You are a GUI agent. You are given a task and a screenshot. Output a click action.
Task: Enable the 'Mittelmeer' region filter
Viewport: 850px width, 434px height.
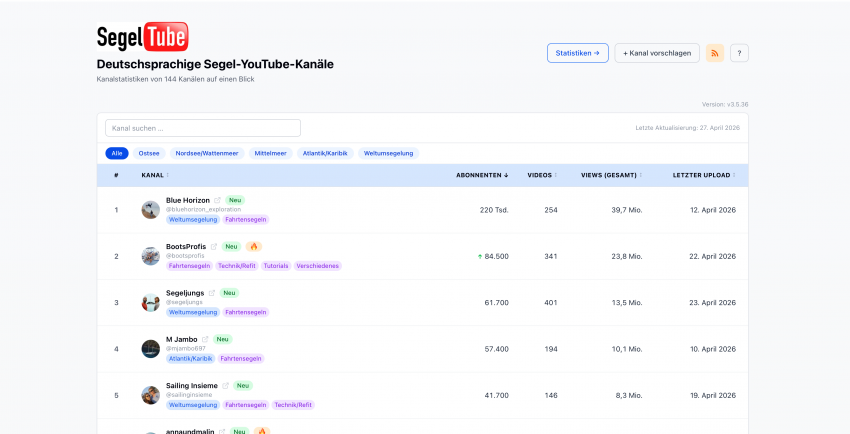(x=269, y=153)
